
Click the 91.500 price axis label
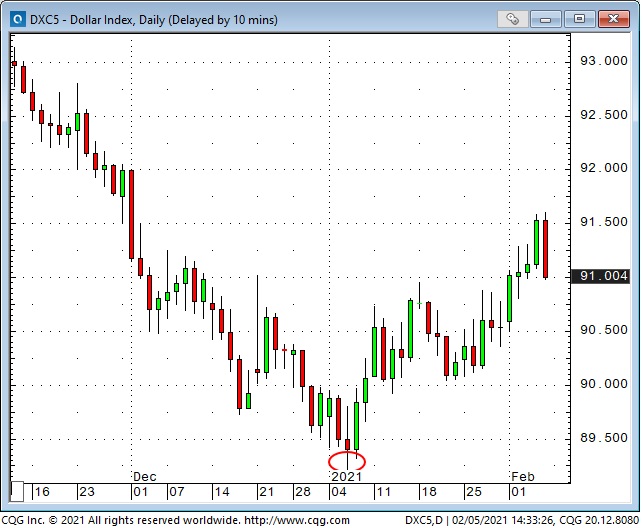604,222
